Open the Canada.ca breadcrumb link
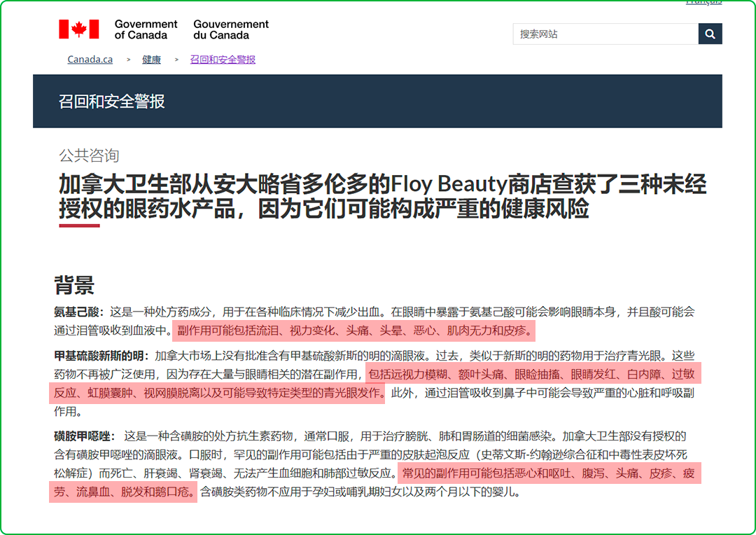This screenshot has width=756, height=535. coord(90,60)
